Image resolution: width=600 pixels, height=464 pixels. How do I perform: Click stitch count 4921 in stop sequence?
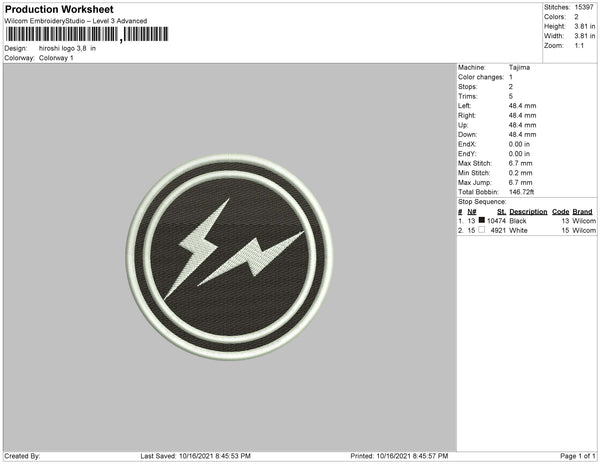pos(498,231)
